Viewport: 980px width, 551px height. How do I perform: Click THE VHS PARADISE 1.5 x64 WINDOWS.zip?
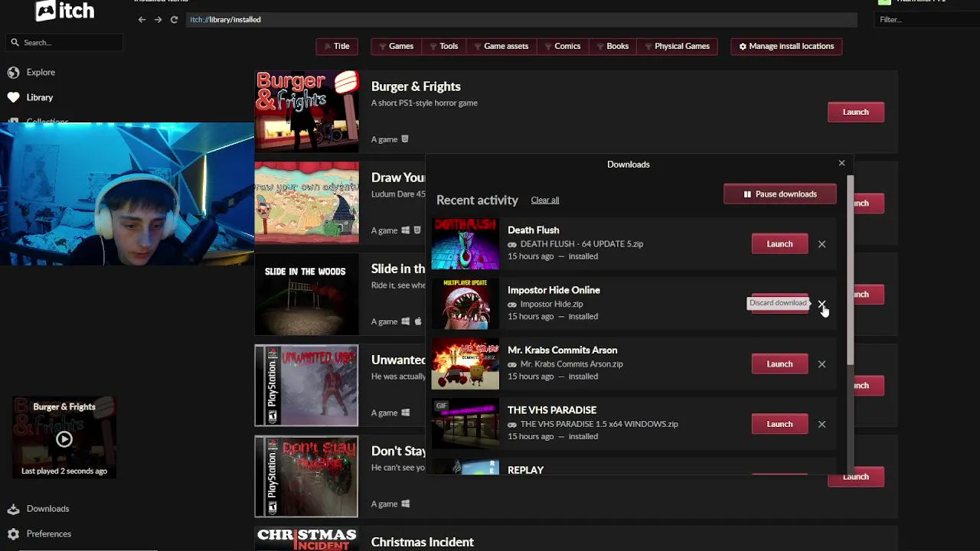[x=599, y=424]
